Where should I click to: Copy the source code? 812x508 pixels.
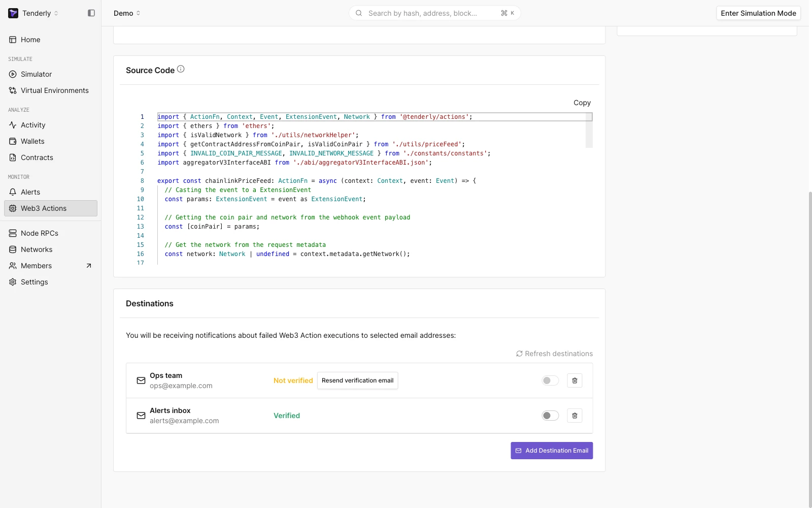click(x=582, y=103)
